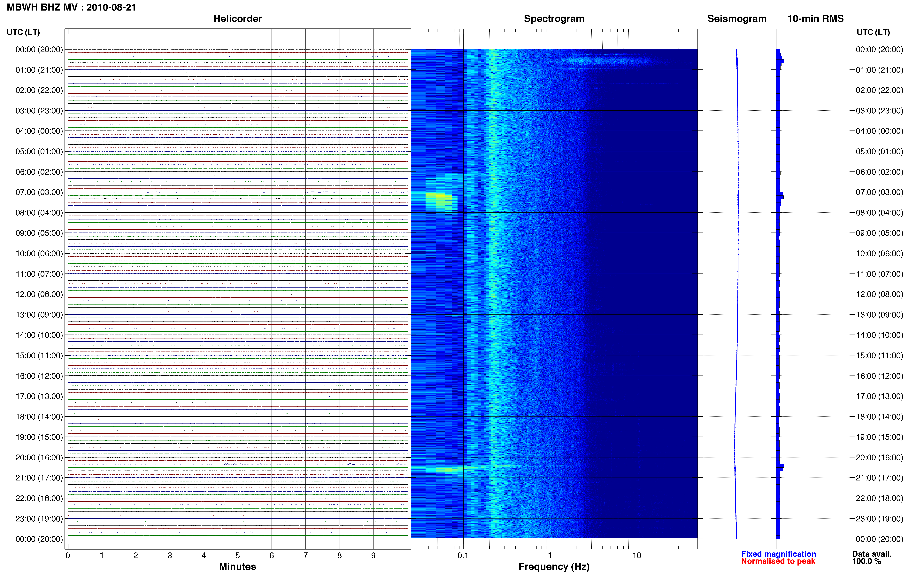The height and width of the screenshot is (578, 924).
Task: Click left time label '07:00 (03:00)'
Action: coord(39,192)
